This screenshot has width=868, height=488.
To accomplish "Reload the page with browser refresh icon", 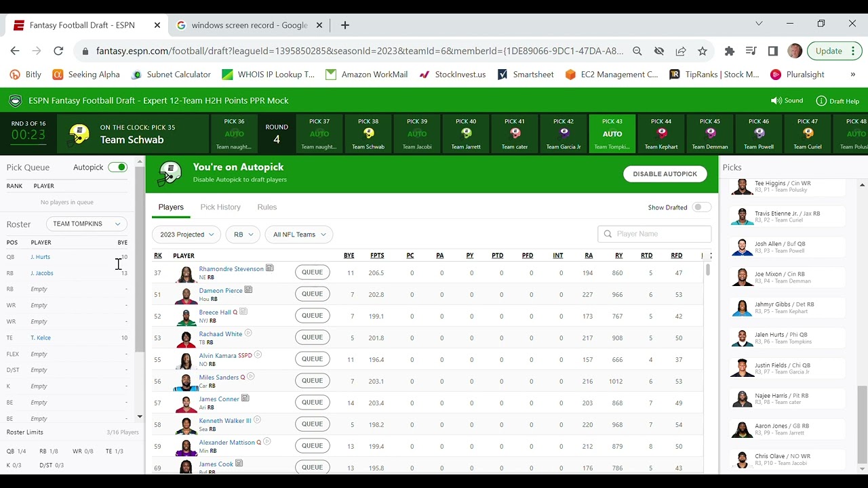I will coord(58,51).
